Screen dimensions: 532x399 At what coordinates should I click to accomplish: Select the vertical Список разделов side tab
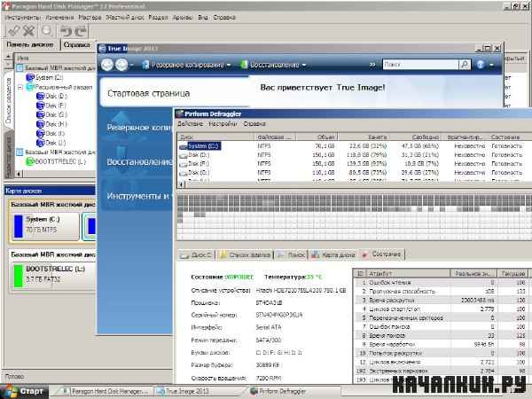tap(9, 101)
